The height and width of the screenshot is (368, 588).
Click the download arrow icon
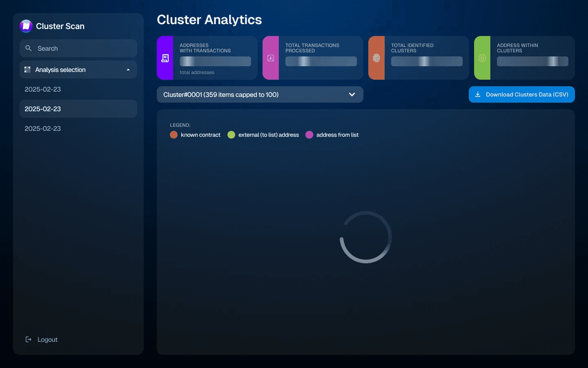tap(478, 94)
